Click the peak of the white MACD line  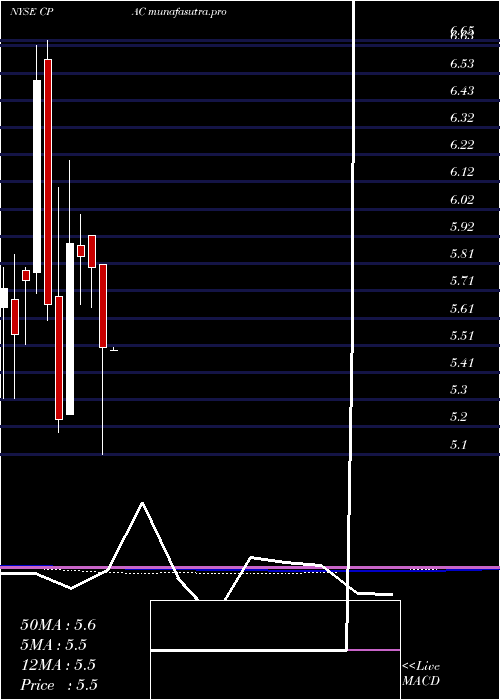(x=142, y=503)
